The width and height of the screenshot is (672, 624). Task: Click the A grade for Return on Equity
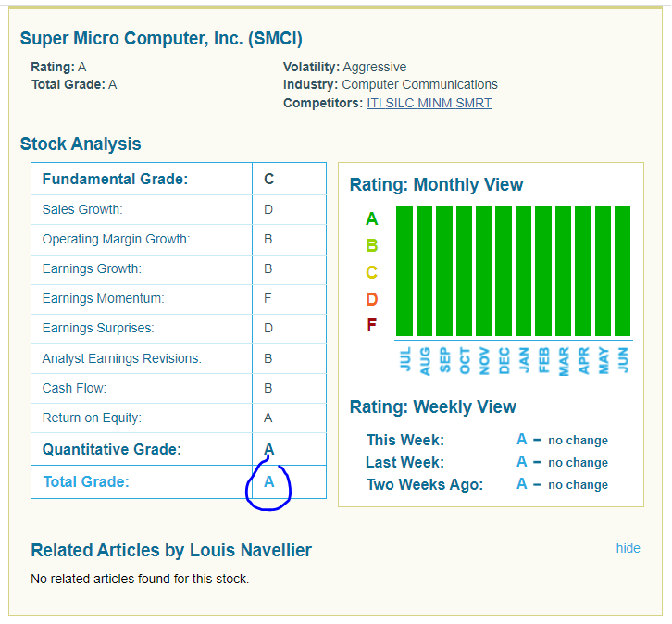point(268,418)
